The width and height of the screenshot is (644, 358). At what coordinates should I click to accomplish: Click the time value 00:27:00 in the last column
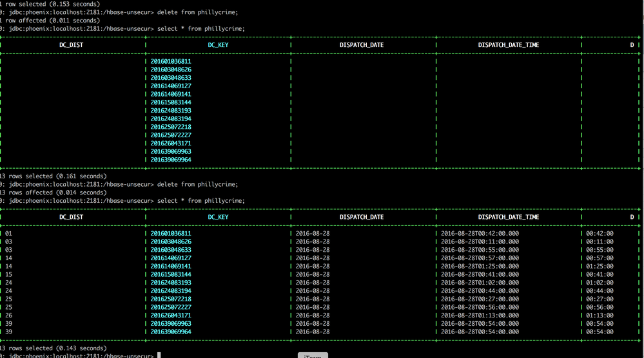(x=600, y=299)
